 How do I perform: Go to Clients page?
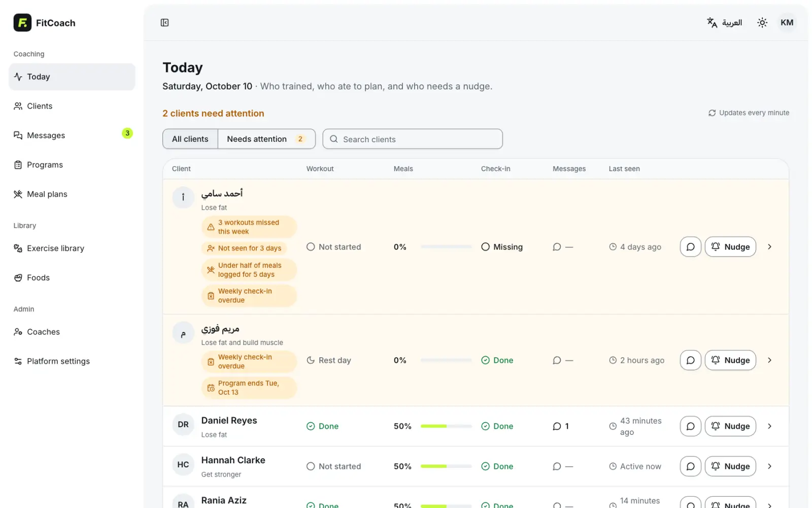[72, 106]
